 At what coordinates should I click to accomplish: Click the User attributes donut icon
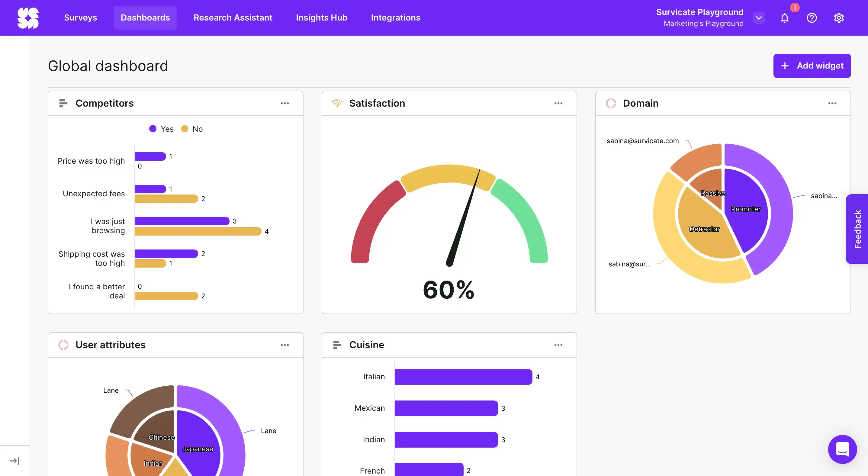[63, 345]
